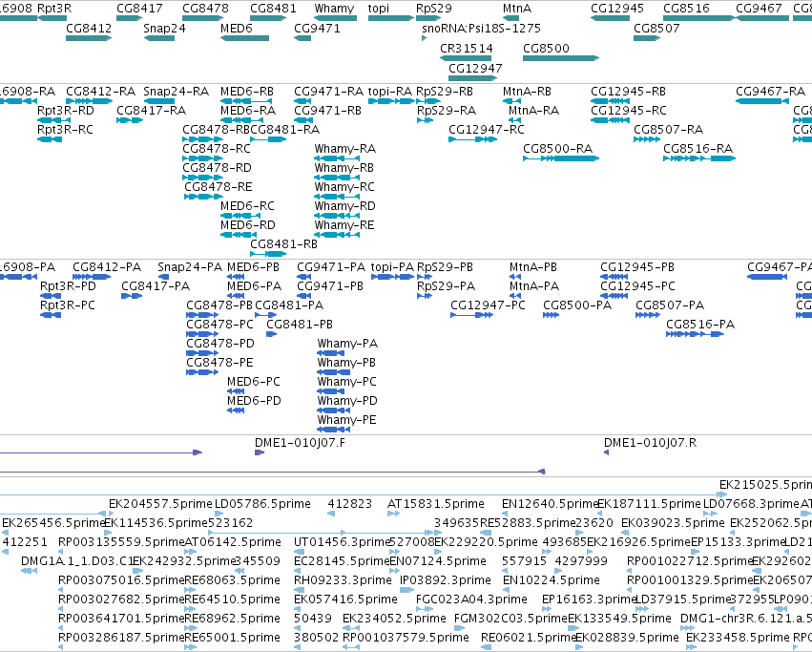Click protein CG12945-PB label

coord(637,267)
